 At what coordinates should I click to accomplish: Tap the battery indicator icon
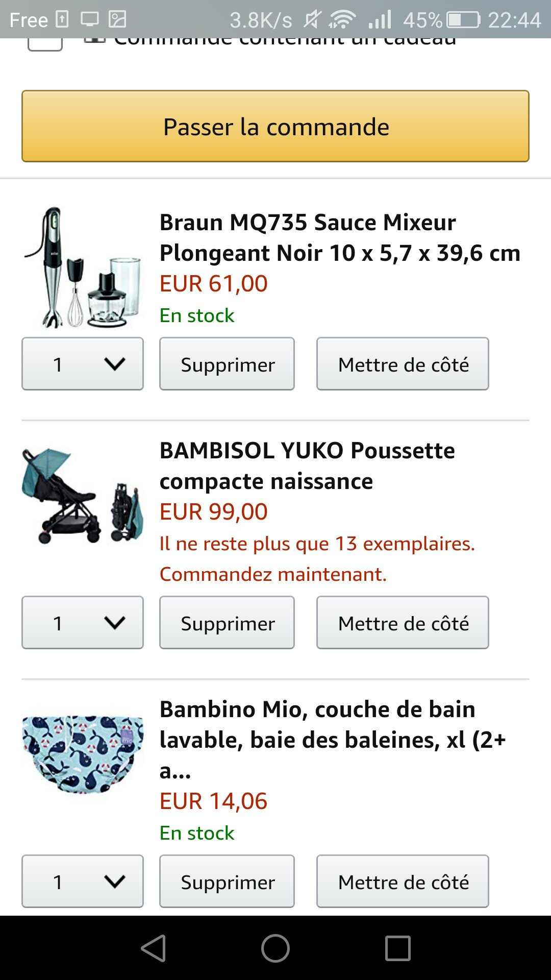click(463, 20)
